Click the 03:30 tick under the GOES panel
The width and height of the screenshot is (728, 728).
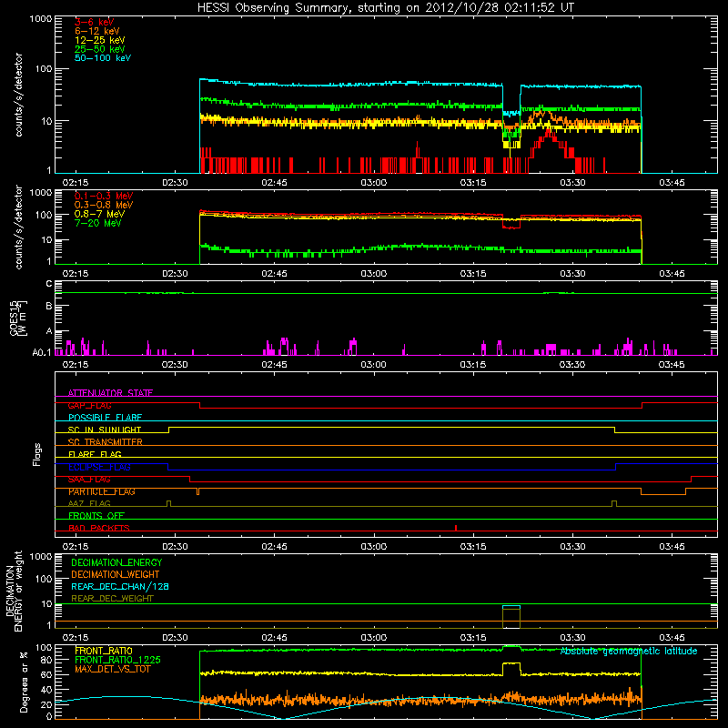tap(572, 365)
